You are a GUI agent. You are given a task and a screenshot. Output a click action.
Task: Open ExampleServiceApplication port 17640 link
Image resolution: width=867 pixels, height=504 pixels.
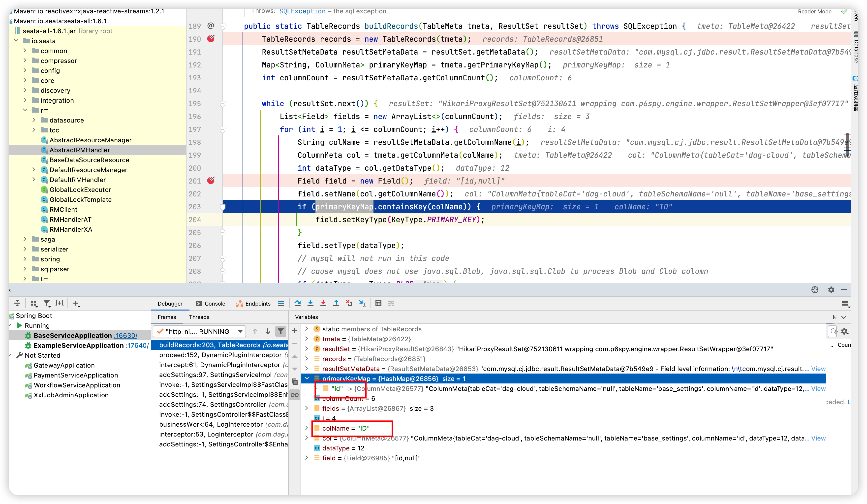coord(137,346)
